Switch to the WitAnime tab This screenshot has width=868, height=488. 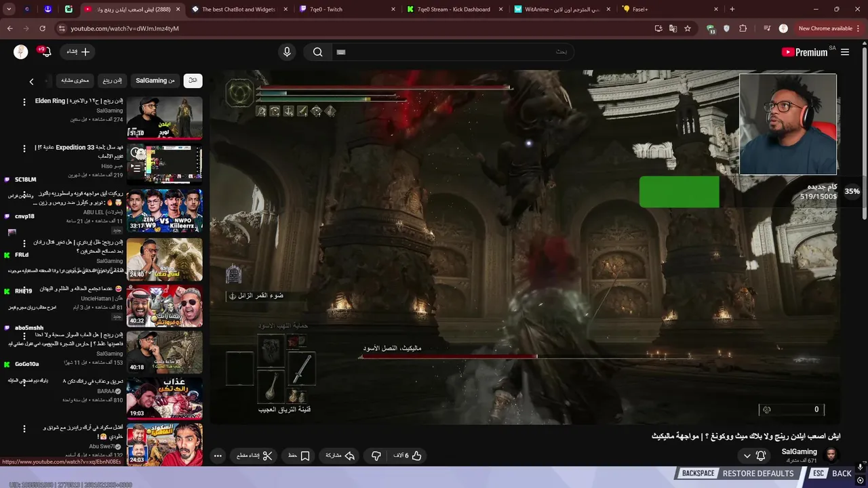point(563,9)
